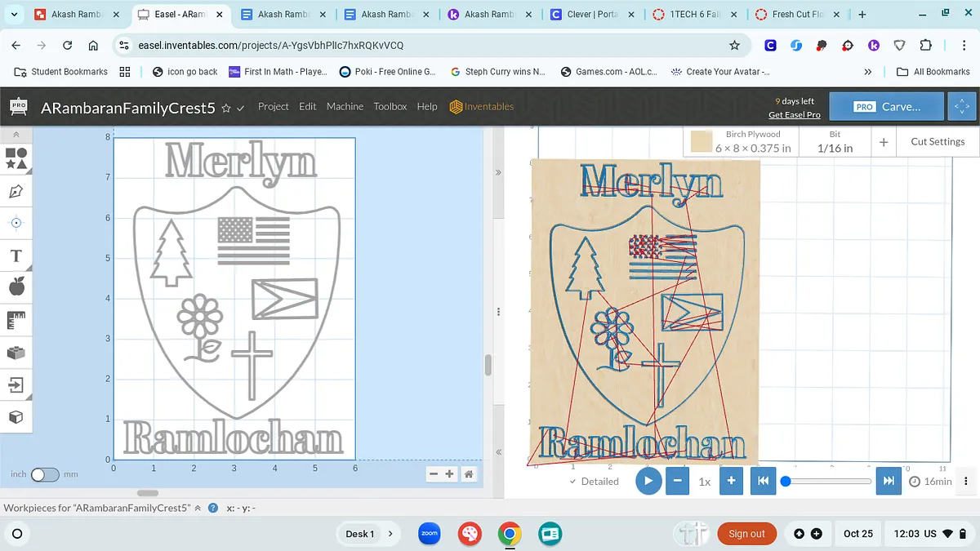Click the home reset-view icon

(x=469, y=474)
